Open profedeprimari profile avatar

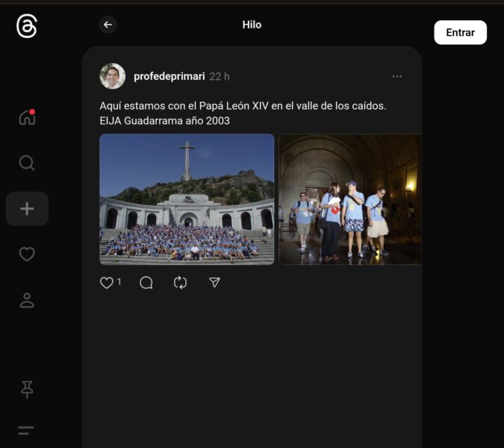[x=113, y=76]
